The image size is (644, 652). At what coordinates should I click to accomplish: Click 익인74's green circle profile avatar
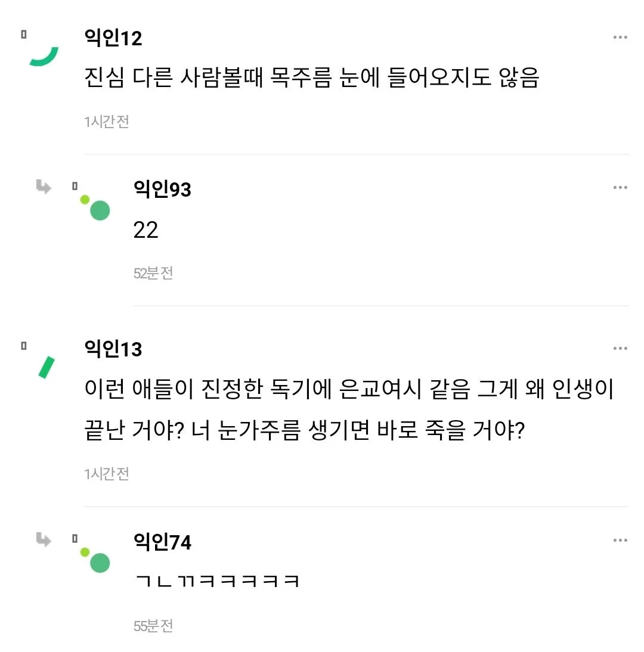pyautogui.click(x=99, y=562)
